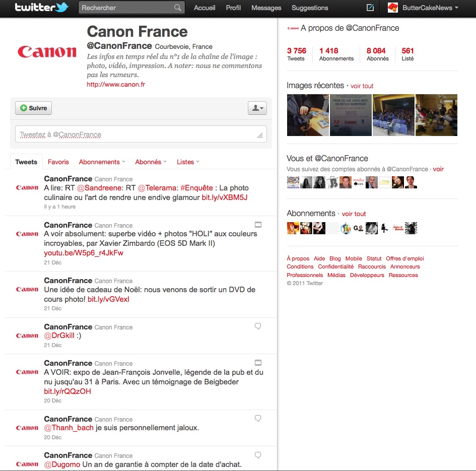Click the search magnifying glass icon
This screenshot has width=476, height=471.
tap(176, 8)
